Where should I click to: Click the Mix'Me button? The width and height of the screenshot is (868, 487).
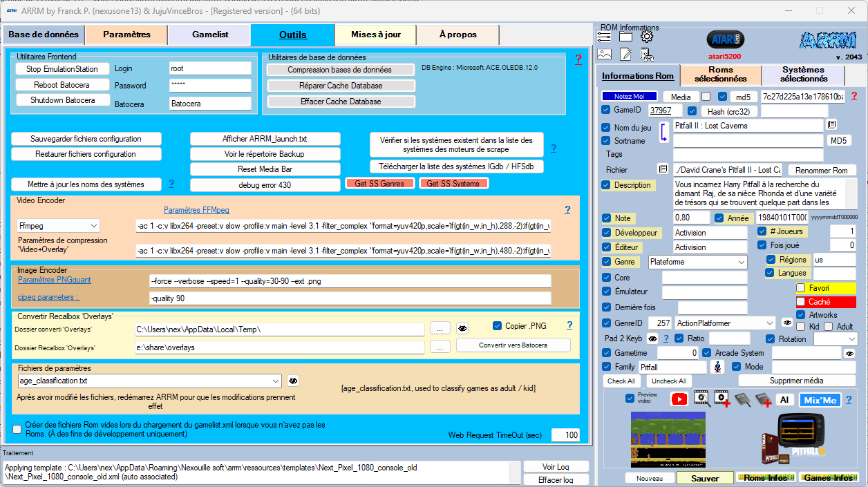point(820,400)
